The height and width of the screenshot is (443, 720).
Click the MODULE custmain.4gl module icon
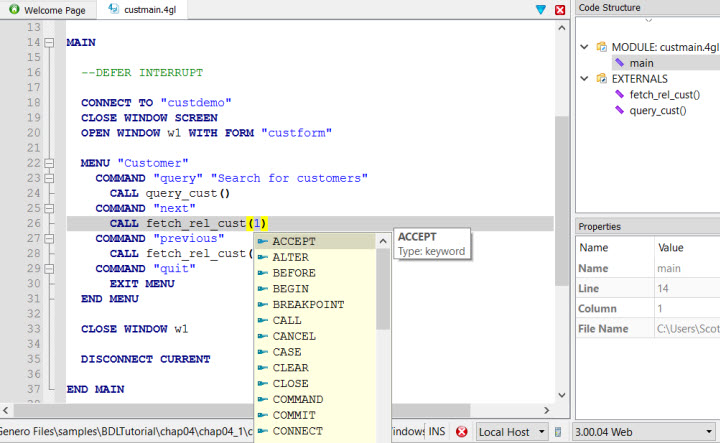[x=602, y=47]
